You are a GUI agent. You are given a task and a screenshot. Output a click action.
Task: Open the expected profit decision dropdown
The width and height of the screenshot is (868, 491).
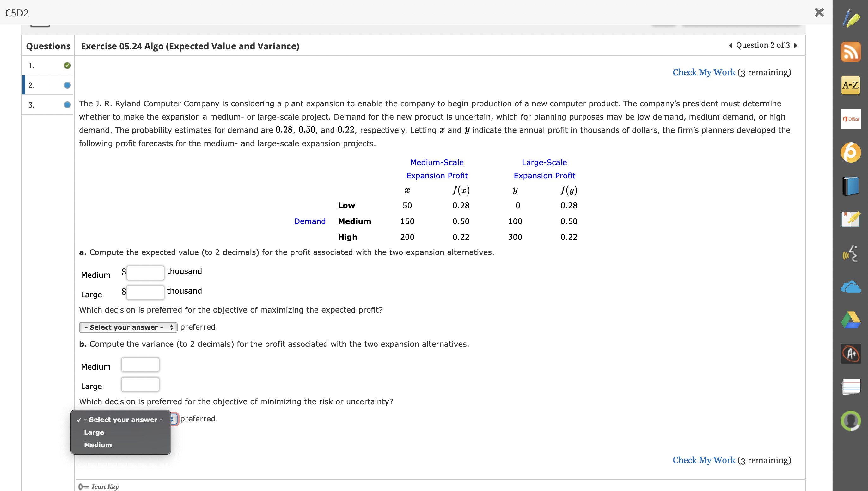click(x=128, y=327)
